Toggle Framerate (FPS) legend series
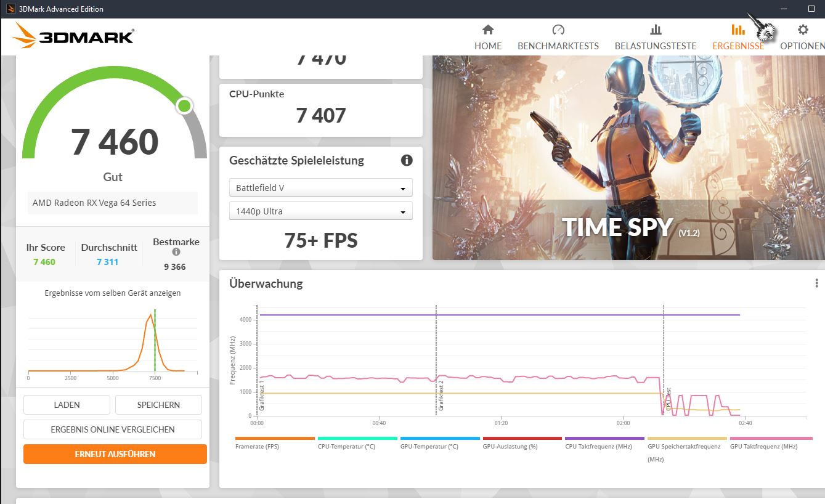Viewport: 825px width, 504px height. (275, 443)
